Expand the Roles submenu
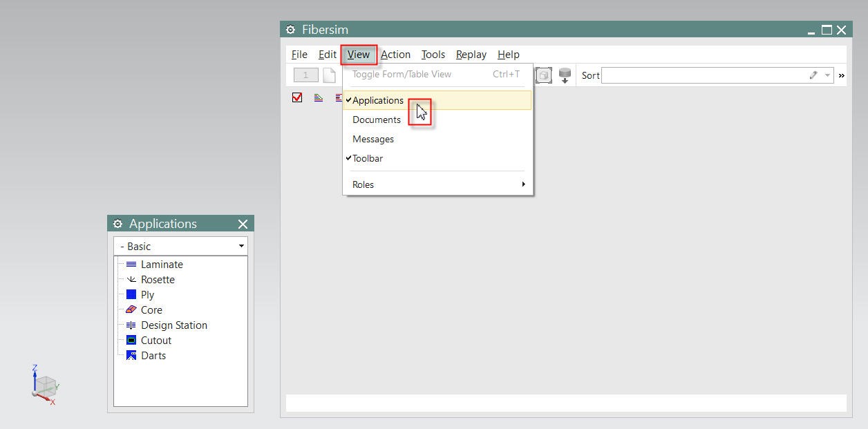Screen dimensions: 868x429 click(x=363, y=184)
